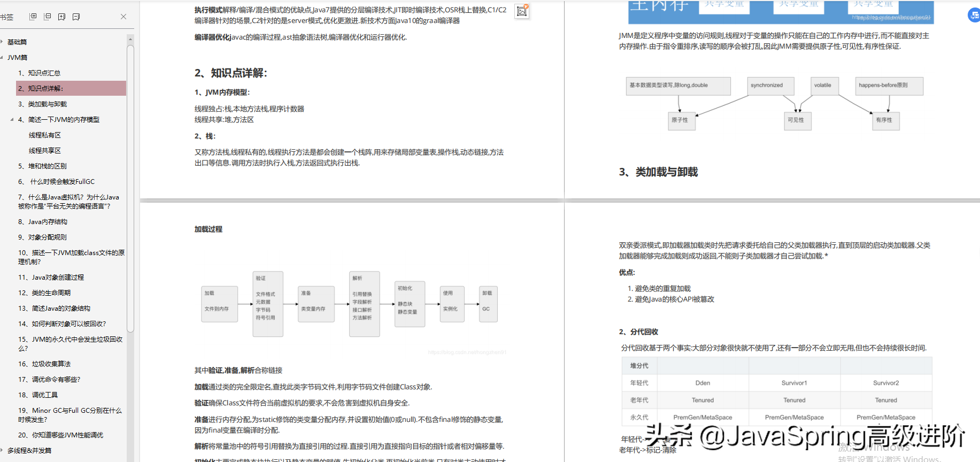The image size is (980, 462).
Task: Click the bookmark panel scrollbar thumb
Action: 130,188
